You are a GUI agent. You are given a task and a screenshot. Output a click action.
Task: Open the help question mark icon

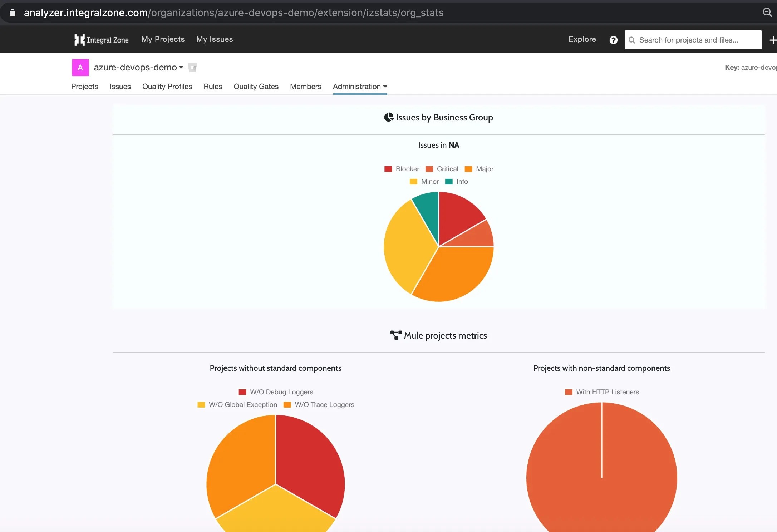613,40
